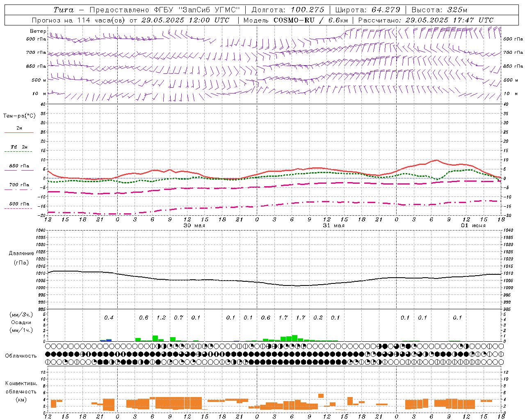Click the 0.2 precipitation value
Viewport: 525px width, 420px height.
pos(318,317)
